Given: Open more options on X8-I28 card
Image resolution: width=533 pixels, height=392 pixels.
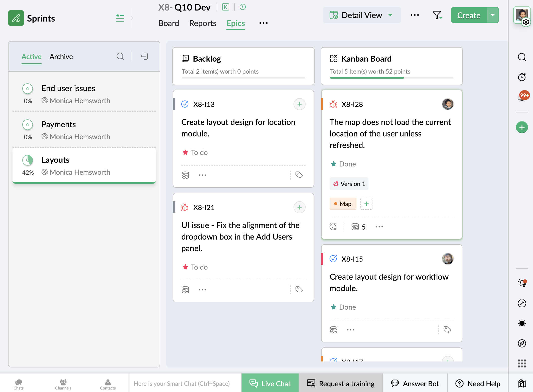Looking at the screenshot, I should point(379,227).
